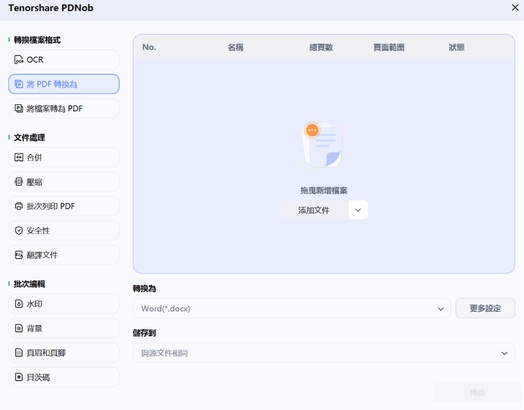Open the 批次列印 PDF printer icon
Image resolution: width=524 pixels, height=410 pixels.
pos(19,206)
